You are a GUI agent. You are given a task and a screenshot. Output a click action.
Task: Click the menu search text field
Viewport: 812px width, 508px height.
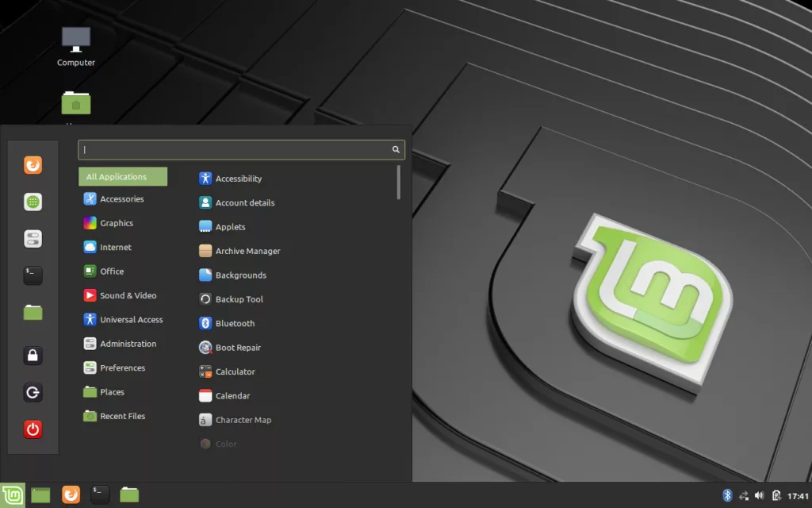tap(236, 149)
